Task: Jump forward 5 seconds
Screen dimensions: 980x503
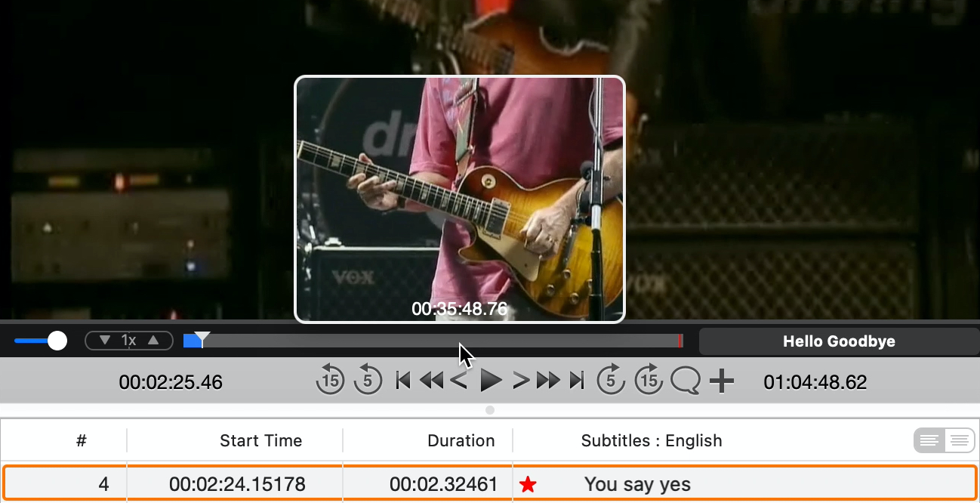Action: click(611, 381)
